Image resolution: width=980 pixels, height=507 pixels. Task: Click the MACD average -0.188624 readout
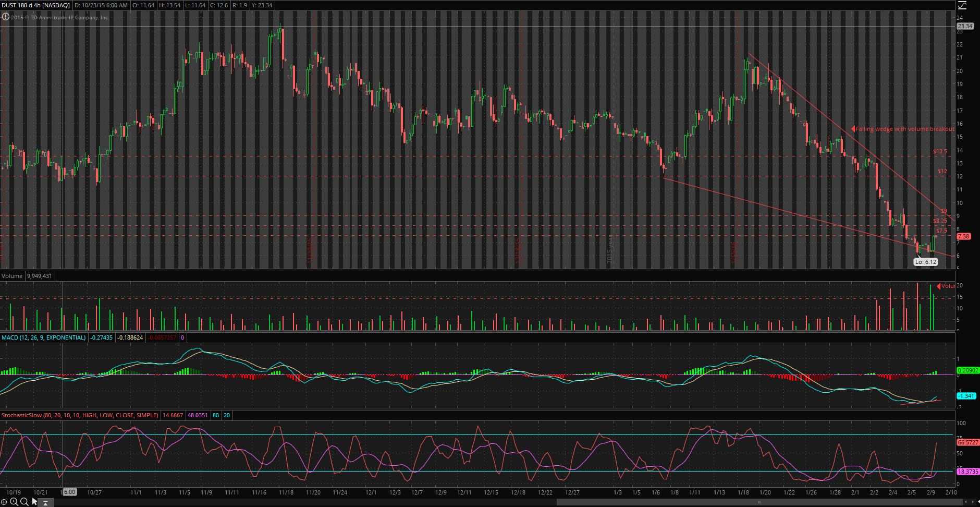[130, 338]
